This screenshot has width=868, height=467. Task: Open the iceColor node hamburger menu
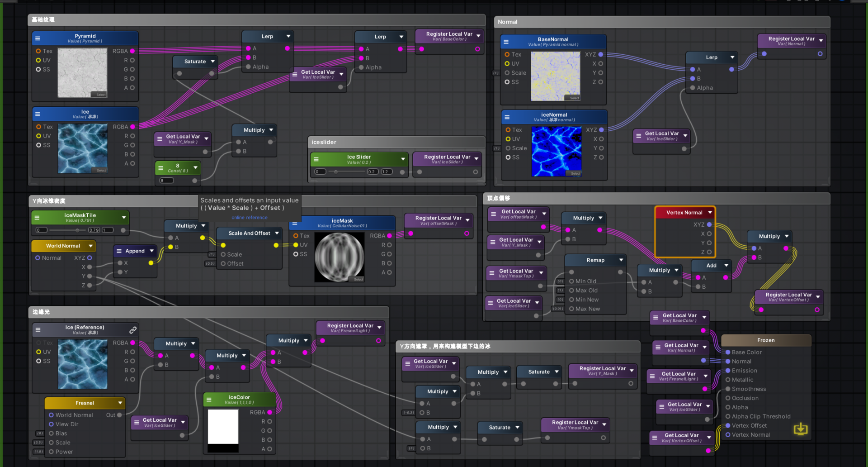pos(209,400)
